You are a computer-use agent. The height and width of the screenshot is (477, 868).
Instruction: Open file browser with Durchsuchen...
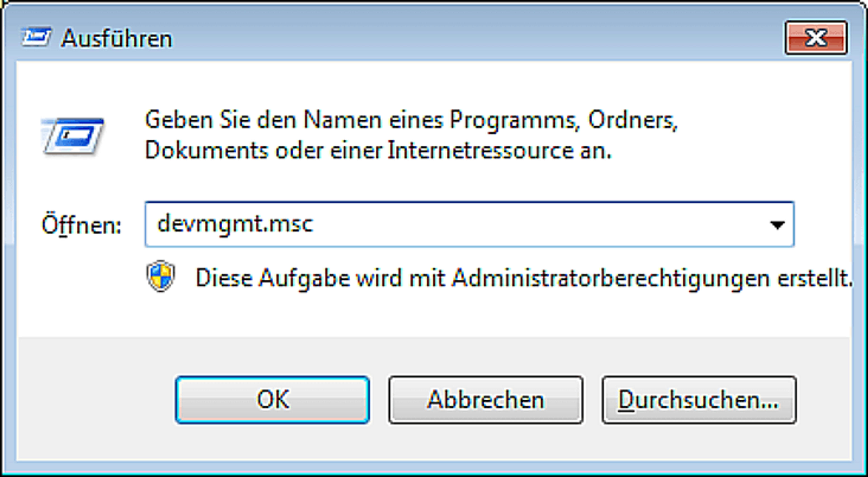[x=699, y=400]
